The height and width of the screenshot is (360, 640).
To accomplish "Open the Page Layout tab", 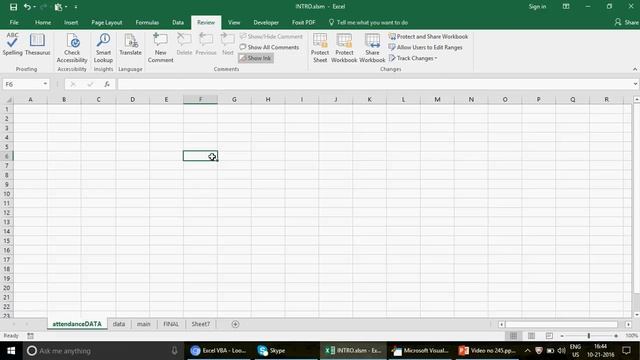I will pyautogui.click(x=107, y=22).
